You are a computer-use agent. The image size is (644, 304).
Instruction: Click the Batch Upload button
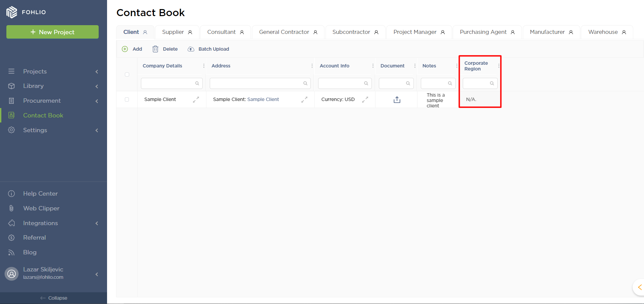pyautogui.click(x=208, y=49)
